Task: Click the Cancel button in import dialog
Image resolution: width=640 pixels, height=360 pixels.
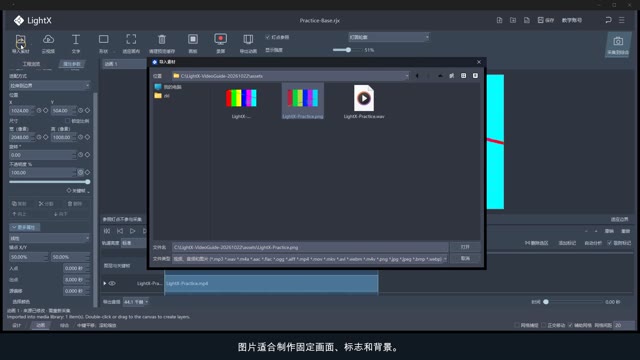Action: pos(465,258)
